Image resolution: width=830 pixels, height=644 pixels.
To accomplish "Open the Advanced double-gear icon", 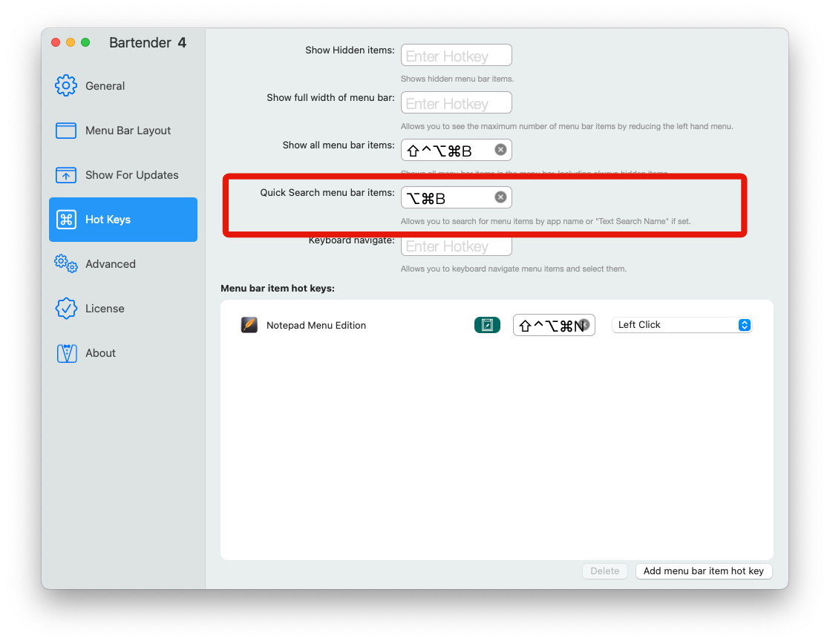I will coord(65,263).
